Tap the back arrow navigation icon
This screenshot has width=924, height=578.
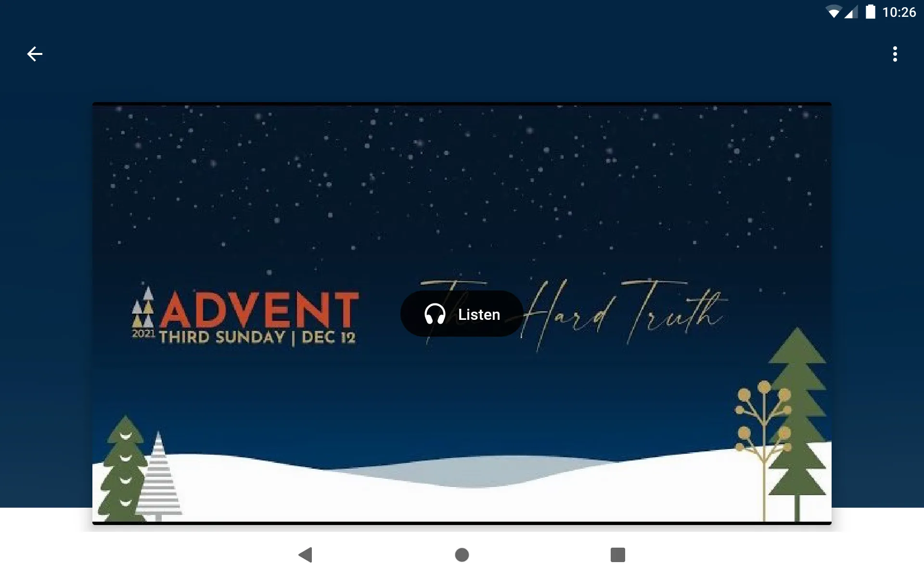35,53
